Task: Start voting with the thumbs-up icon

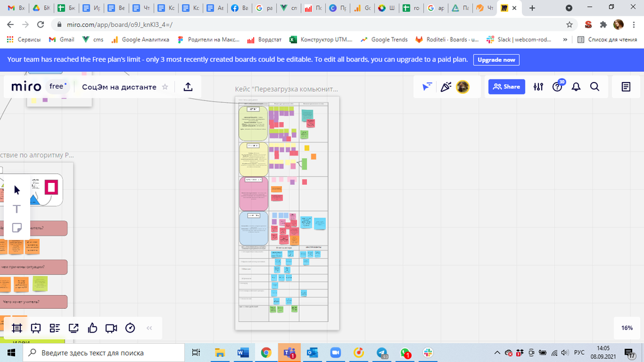Action: pyautogui.click(x=92, y=328)
